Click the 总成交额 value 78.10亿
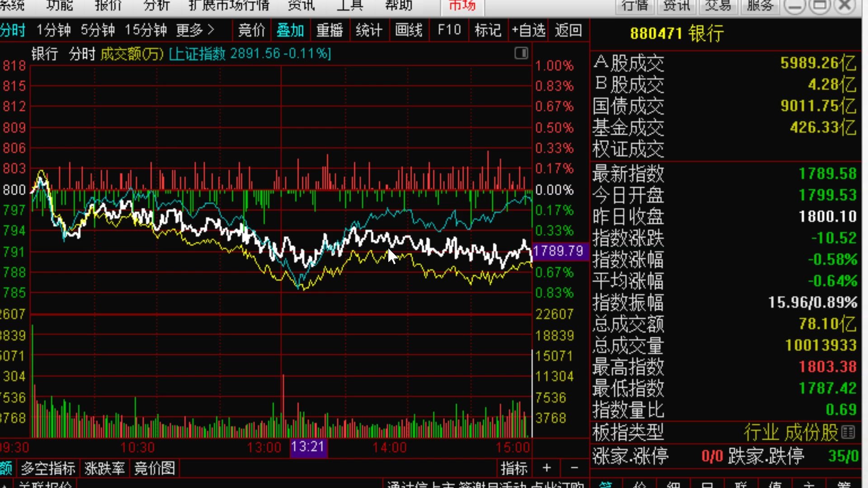 click(x=827, y=324)
